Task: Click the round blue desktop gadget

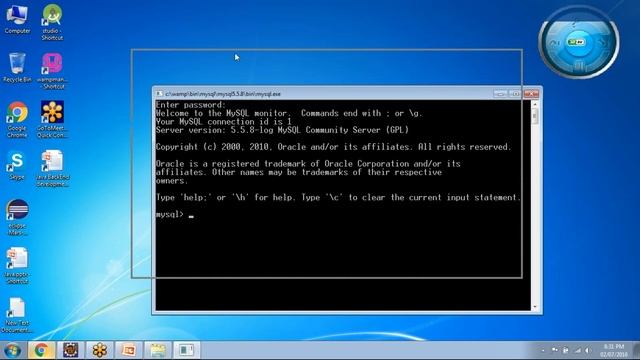Action: click(x=578, y=42)
